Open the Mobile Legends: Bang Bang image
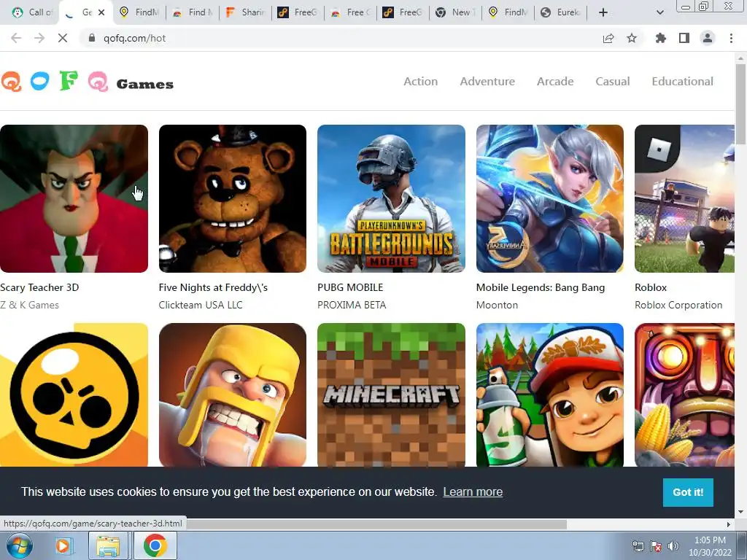Image resolution: width=747 pixels, height=560 pixels. (x=550, y=198)
